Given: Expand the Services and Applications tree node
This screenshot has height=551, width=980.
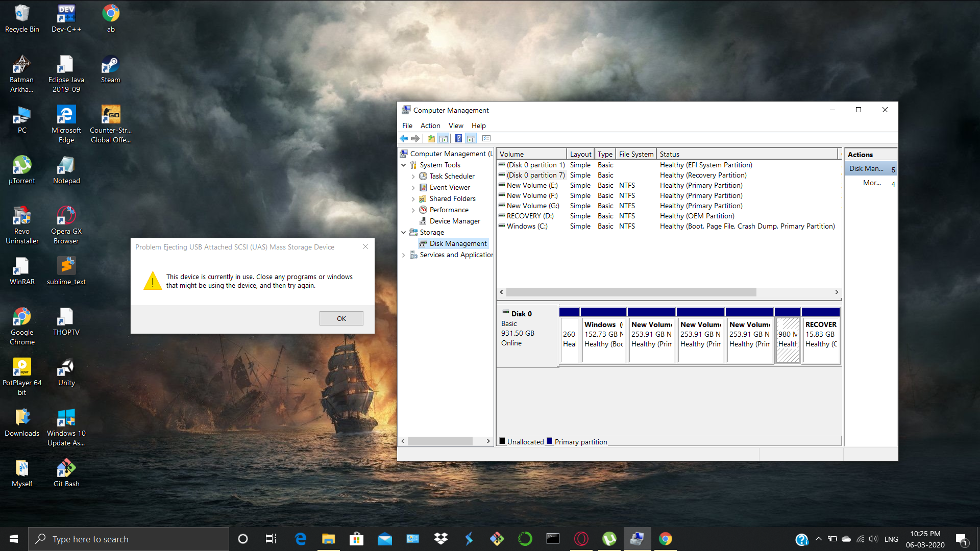Looking at the screenshot, I should click(x=405, y=254).
